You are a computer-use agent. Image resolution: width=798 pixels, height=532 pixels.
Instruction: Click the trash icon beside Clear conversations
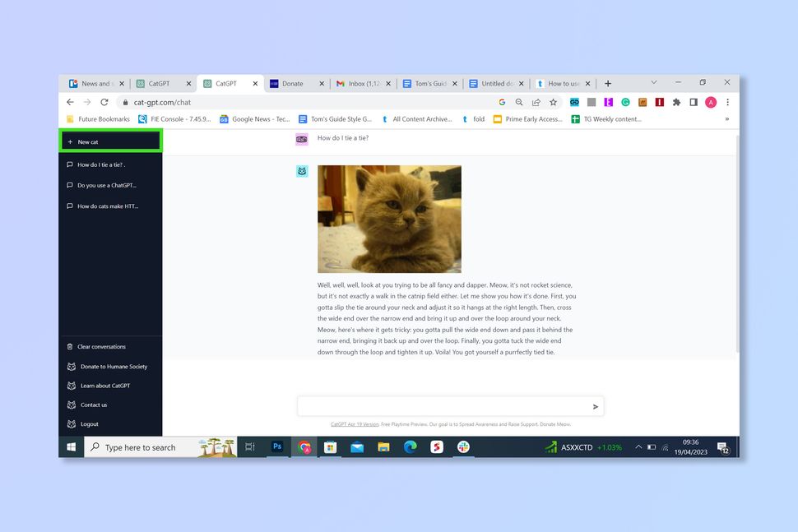click(x=70, y=346)
